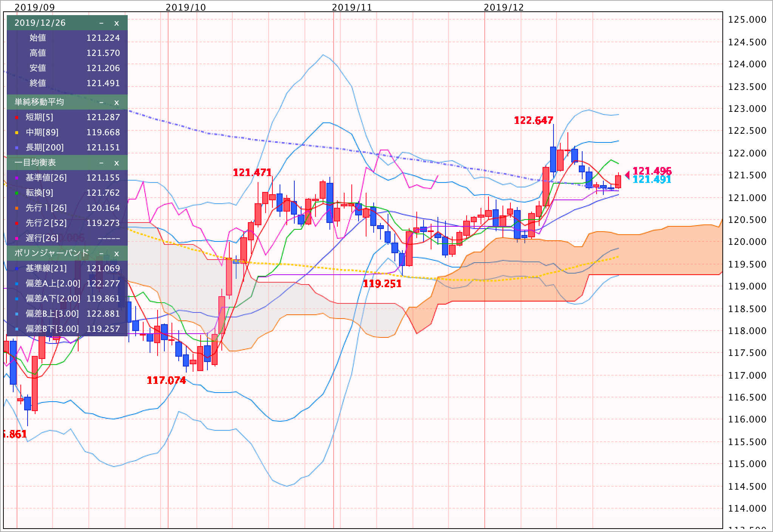Image resolution: width=773 pixels, height=532 pixels.
Task: Click the 偏差A下[2.00] value 119.861
Action: tap(103, 298)
